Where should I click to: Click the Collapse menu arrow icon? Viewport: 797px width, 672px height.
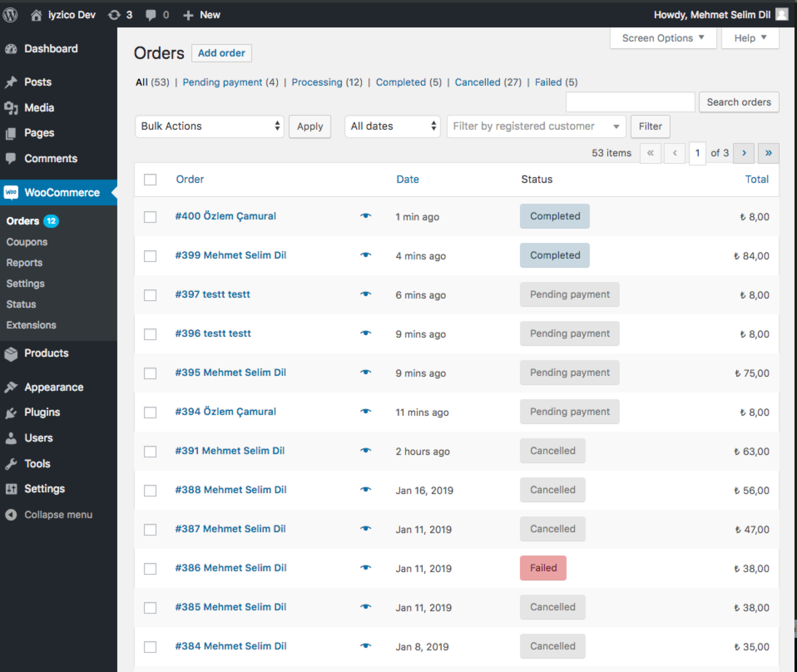point(11,515)
